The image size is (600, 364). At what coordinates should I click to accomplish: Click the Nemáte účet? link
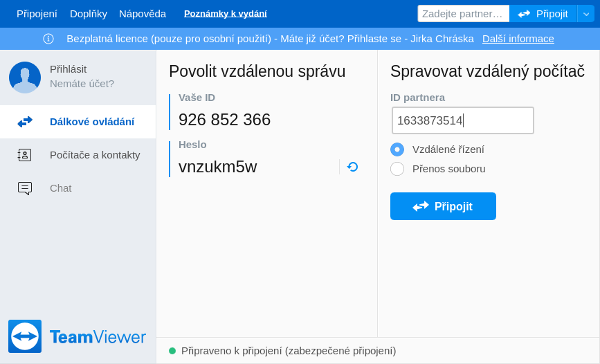82,84
